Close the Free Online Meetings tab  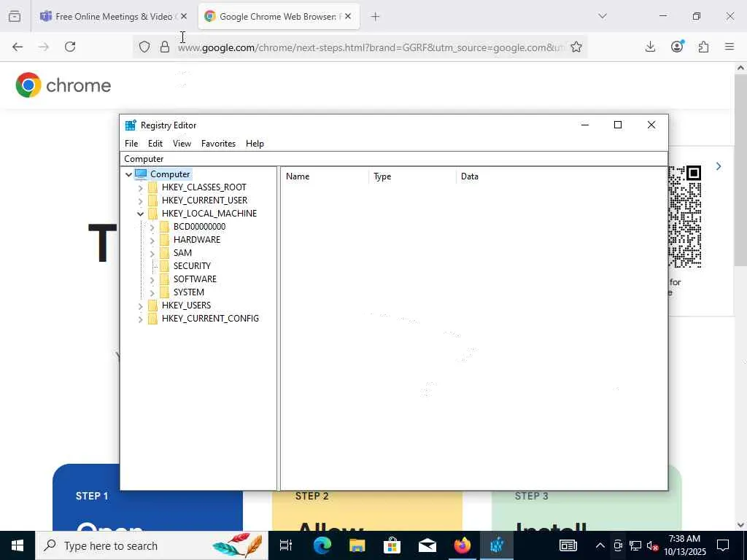[184, 16]
